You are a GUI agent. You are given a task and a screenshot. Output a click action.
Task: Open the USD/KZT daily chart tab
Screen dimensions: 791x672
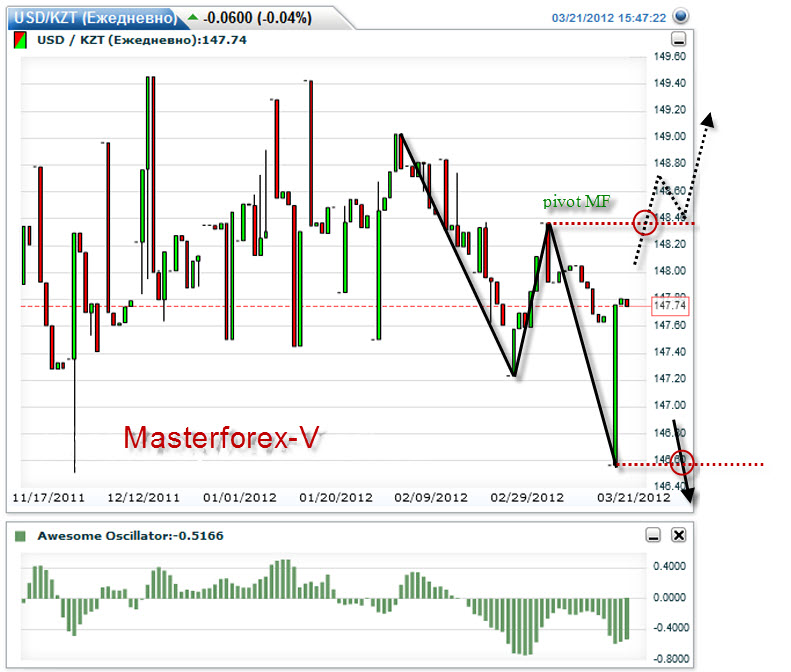[x=95, y=18]
